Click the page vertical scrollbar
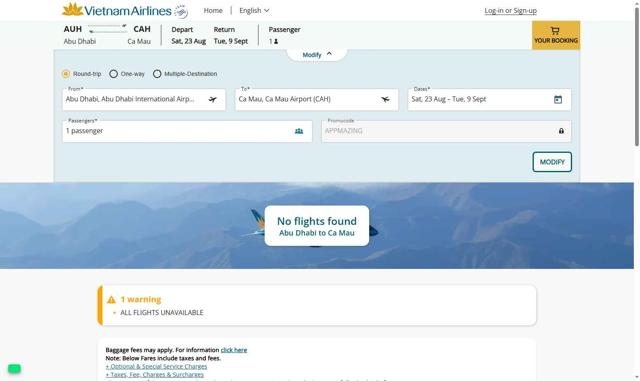The image size is (640, 381). [x=637, y=78]
